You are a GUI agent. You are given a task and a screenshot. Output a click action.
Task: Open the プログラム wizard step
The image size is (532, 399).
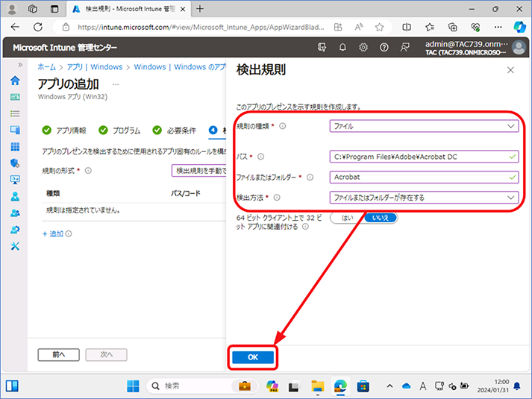pyautogui.click(x=119, y=131)
